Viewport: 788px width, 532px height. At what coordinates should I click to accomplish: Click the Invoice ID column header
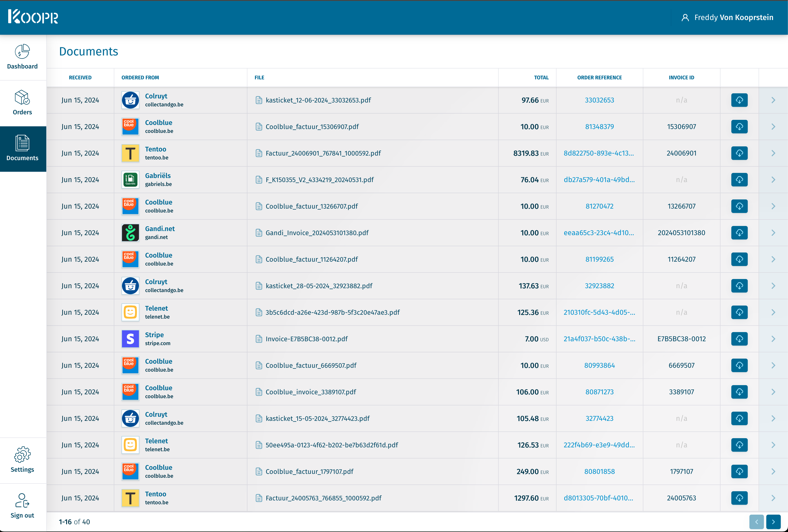click(681, 77)
